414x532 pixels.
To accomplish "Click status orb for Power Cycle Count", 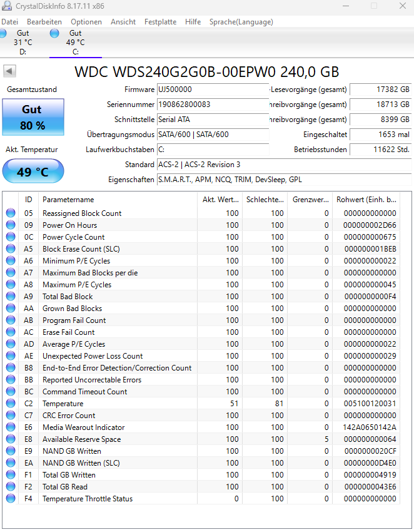I will [x=11, y=237].
